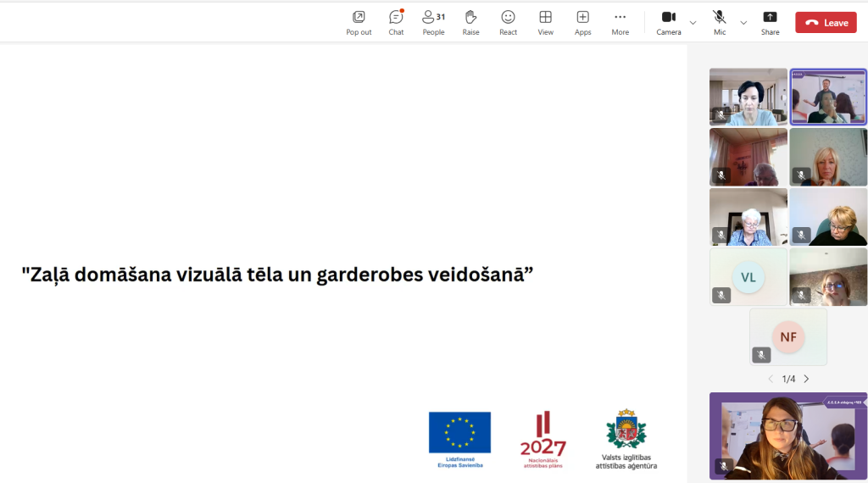Unmute the Mic
This screenshot has width=868, height=483.
click(719, 22)
